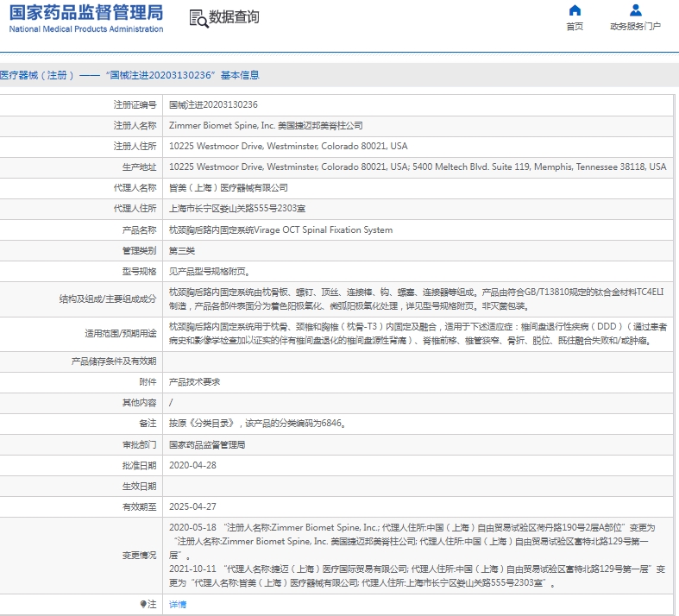Click agent name 皆美（上海）医疗器械有限公司
Screen dimensions: 679x616
point(229,188)
